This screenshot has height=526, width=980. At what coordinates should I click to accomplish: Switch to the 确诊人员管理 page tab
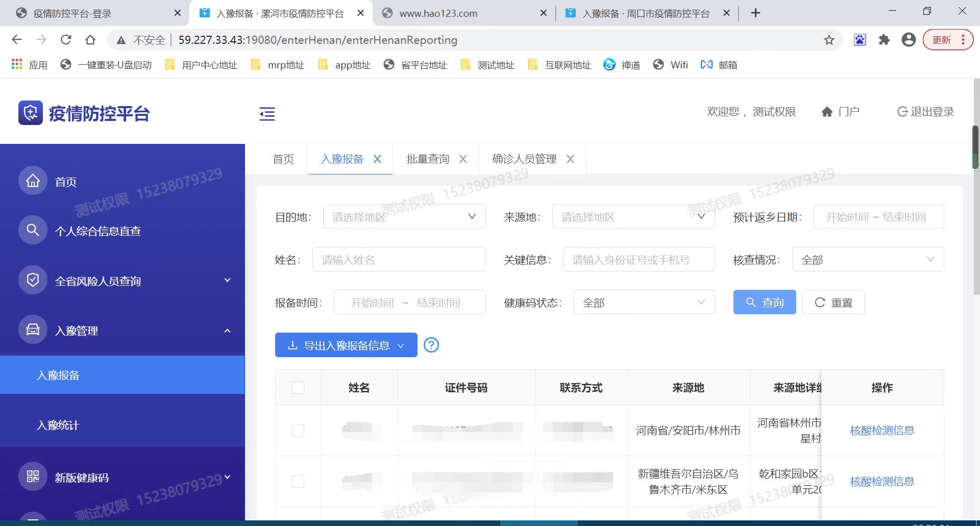tap(524, 159)
